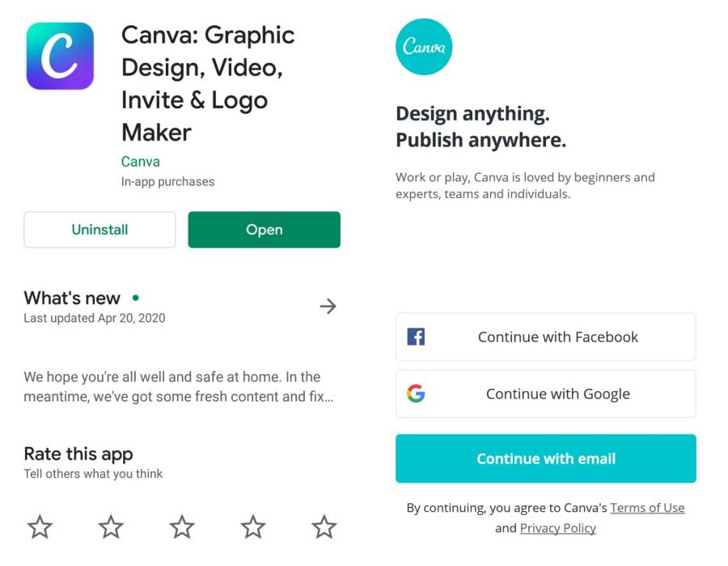The height and width of the screenshot is (566, 728).
Task: Uninstall the Canva app
Action: tap(99, 230)
